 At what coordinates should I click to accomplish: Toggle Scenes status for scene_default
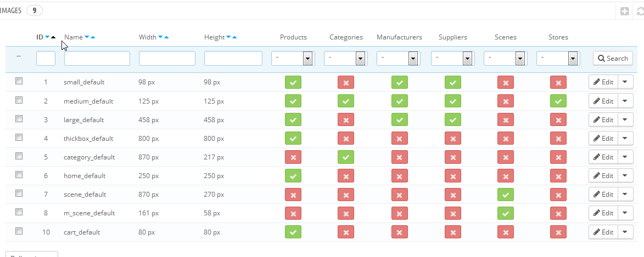coord(505,195)
